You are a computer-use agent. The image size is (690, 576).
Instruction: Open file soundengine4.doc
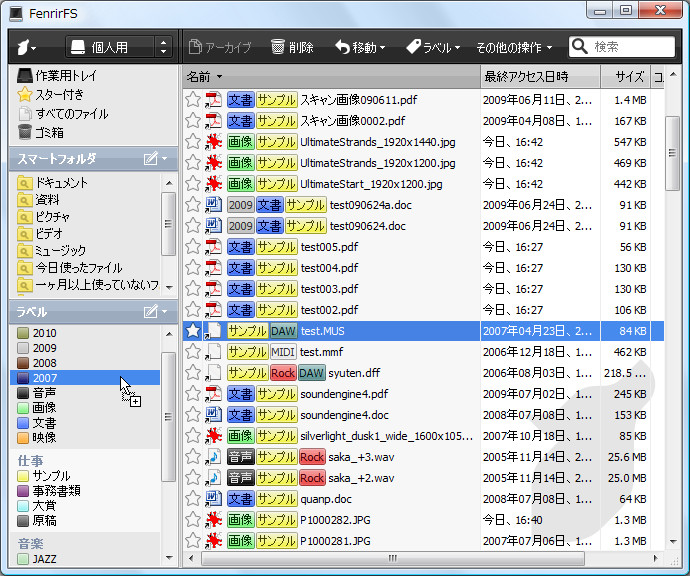coord(344,415)
